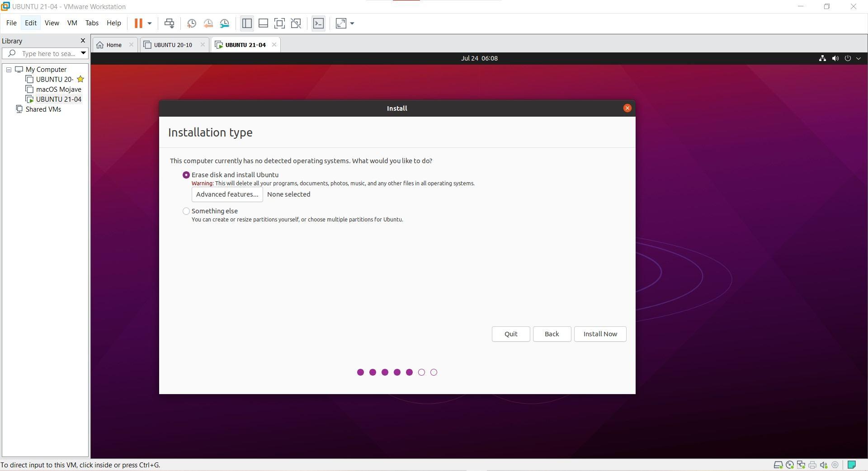Enter full screen mode
This screenshot has width=868, height=471.
[279, 23]
